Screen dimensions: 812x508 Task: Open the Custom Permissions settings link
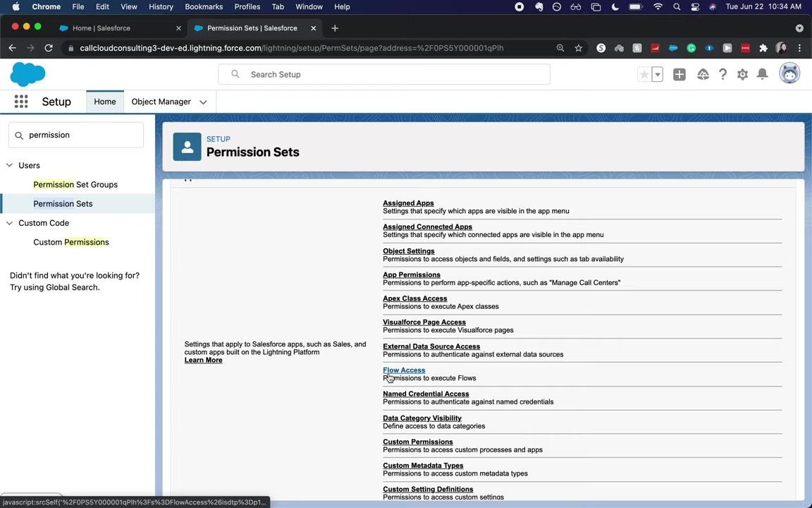(418, 442)
